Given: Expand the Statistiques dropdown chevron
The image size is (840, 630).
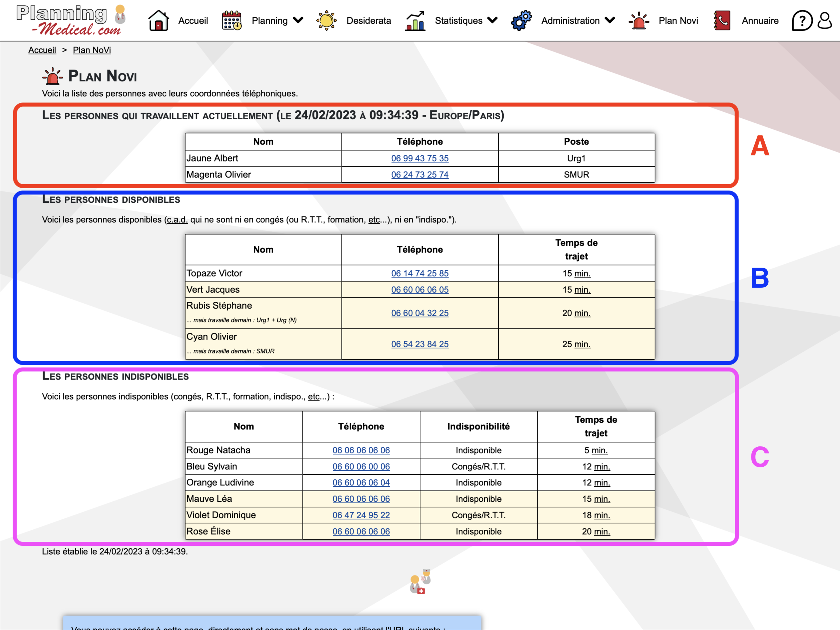Looking at the screenshot, I should (x=493, y=20).
